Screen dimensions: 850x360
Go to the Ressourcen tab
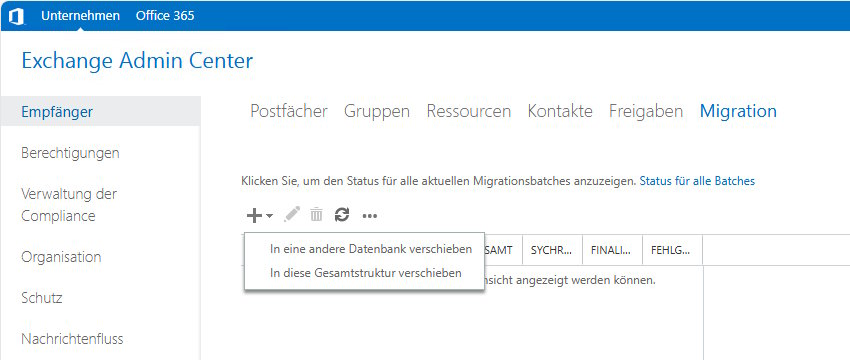pyautogui.click(x=468, y=111)
